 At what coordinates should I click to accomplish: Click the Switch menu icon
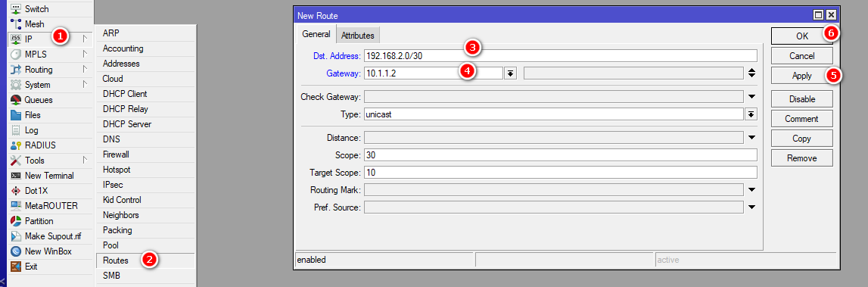point(16,9)
